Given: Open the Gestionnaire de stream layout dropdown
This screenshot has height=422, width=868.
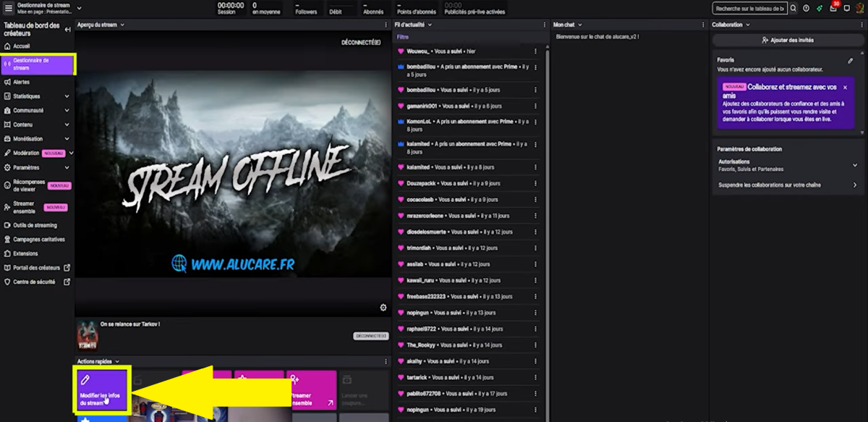Looking at the screenshot, I should pyautogui.click(x=79, y=8).
